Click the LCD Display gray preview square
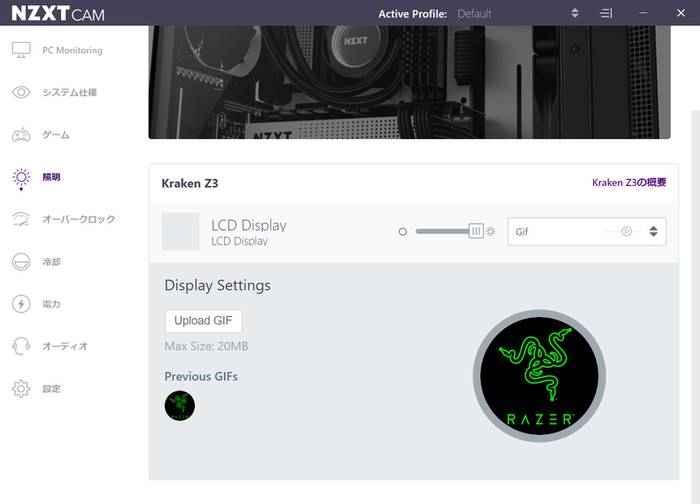Screen dimensions: 700x504 [180, 231]
